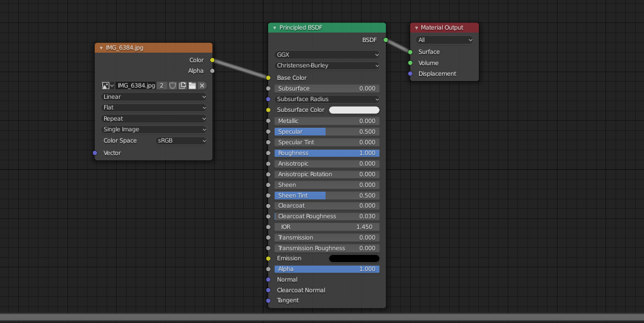Open the sRGB color space dropdown
This screenshot has width=644, height=323.
point(181,141)
